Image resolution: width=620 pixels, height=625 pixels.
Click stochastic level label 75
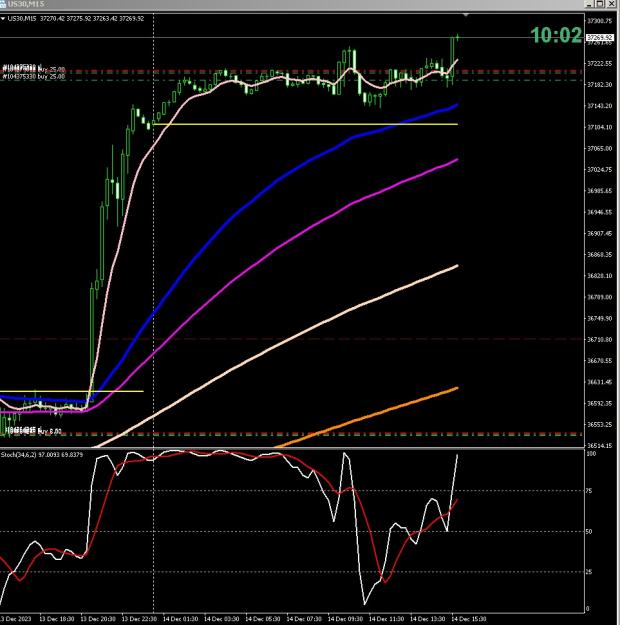(589, 491)
